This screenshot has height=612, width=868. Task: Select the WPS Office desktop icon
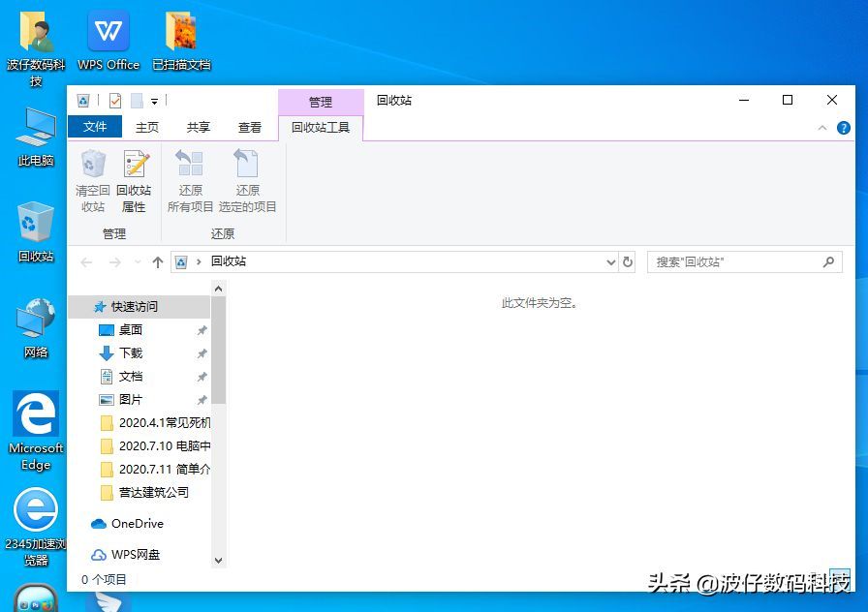(108, 42)
